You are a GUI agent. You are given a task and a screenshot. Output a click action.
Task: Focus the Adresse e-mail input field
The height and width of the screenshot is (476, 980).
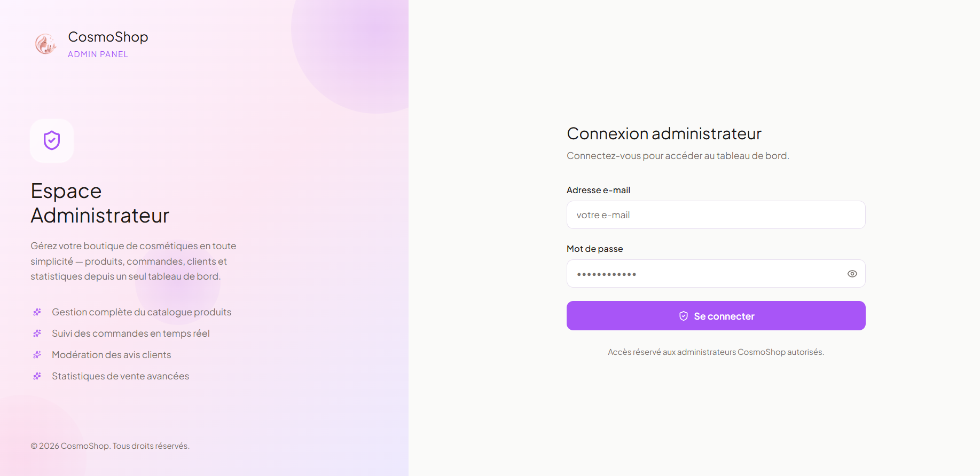[x=716, y=215]
